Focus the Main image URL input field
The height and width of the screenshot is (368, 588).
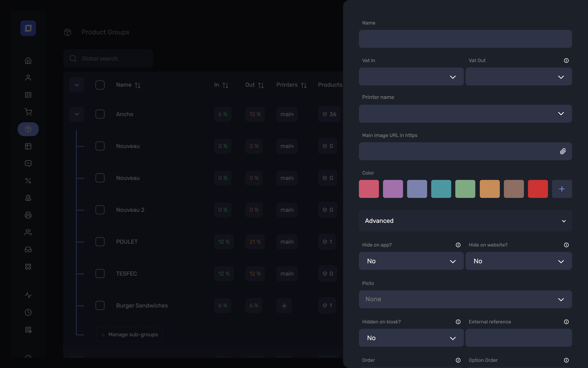[x=465, y=151]
